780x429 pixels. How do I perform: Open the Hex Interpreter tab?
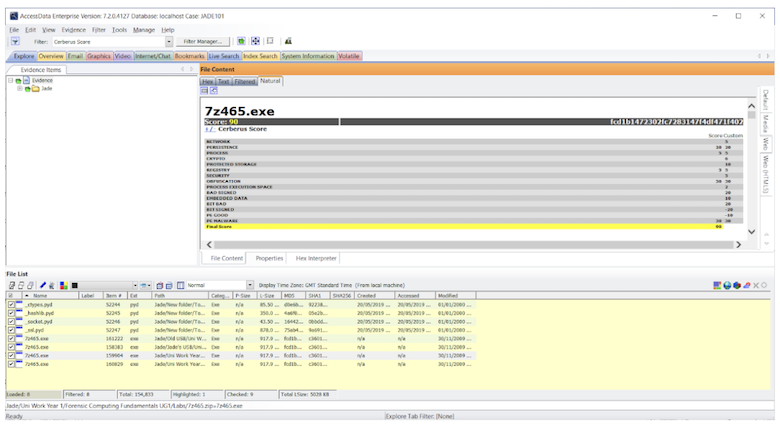(x=316, y=258)
